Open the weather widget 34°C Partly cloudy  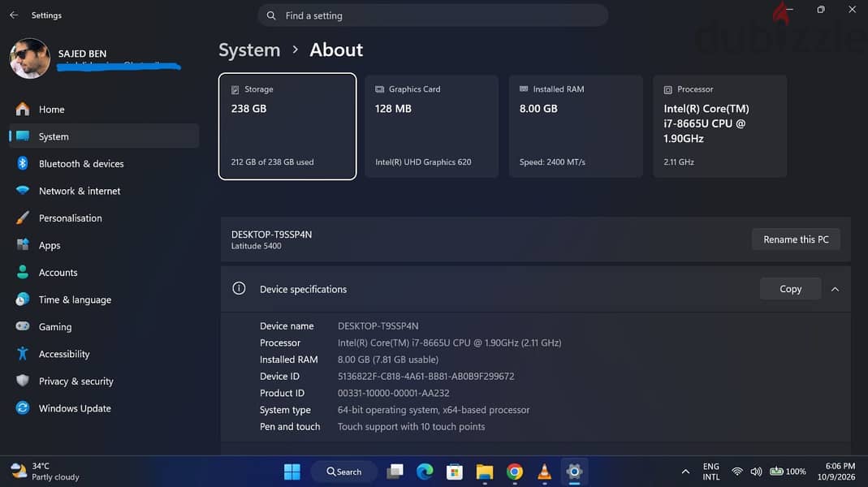[x=45, y=472]
